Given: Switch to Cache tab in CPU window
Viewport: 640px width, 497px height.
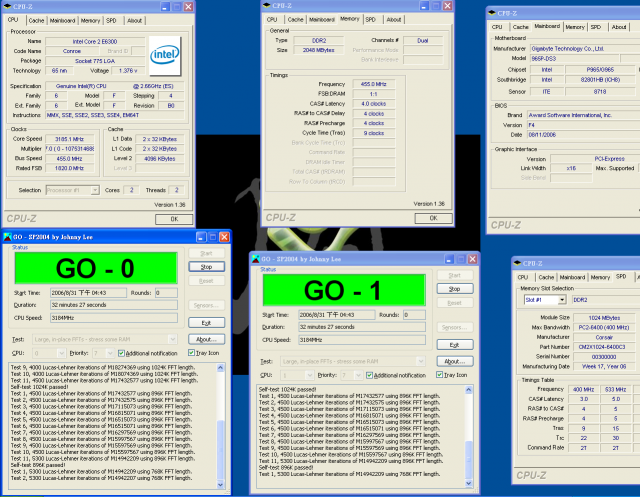Looking at the screenshot, I should (x=36, y=20).
